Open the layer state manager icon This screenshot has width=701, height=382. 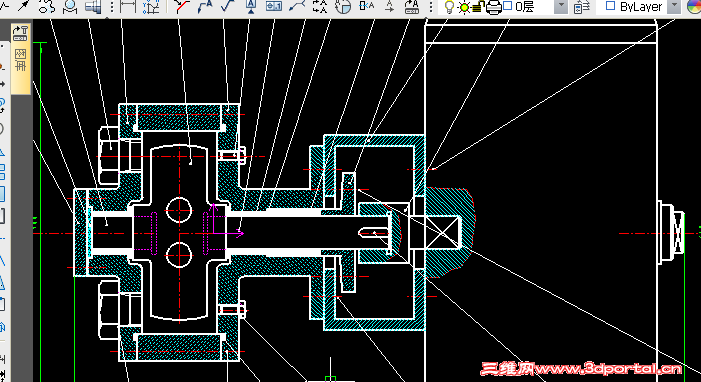tap(581, 7)
